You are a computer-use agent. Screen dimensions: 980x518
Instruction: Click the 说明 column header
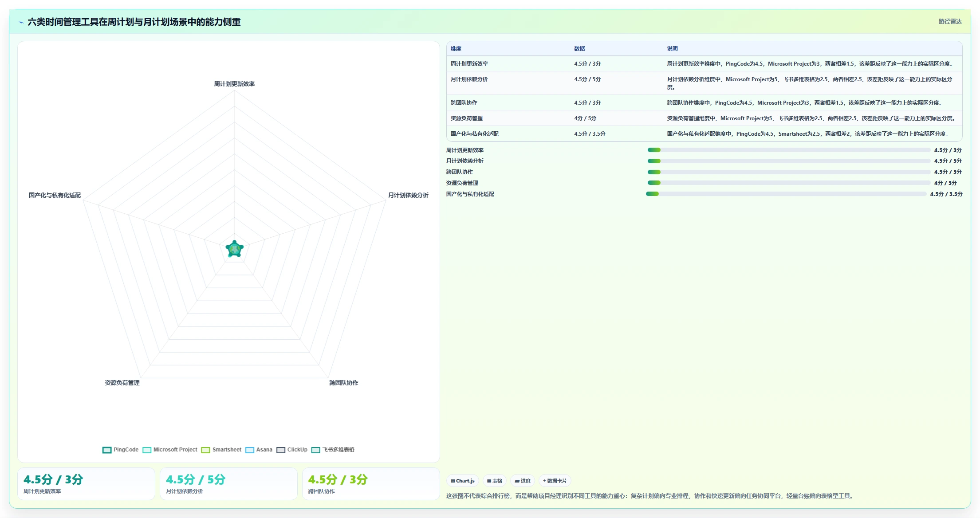672,49
